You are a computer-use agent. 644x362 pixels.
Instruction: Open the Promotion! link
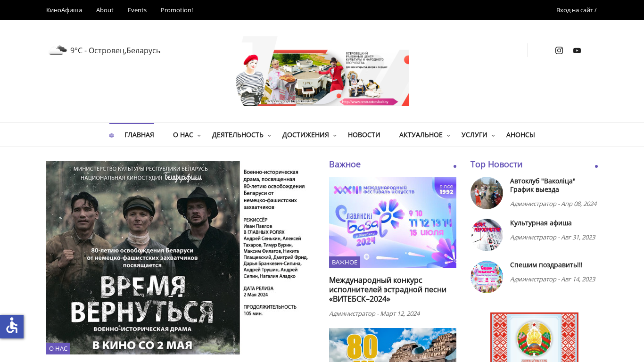click(x=177, y=10)
